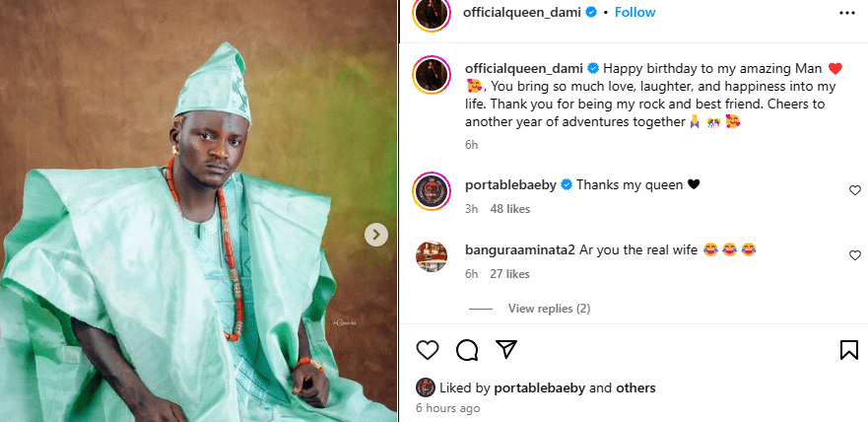The image size is (868, 422).
Task: Click the caption author avatar
Action: click(x=432, y=75)
